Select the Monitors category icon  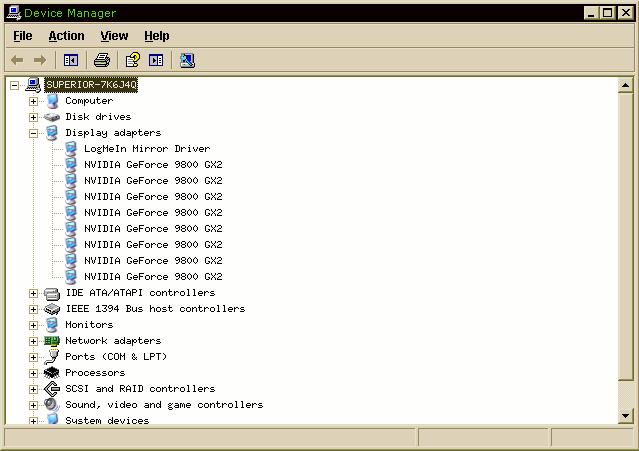coord(52,325)
